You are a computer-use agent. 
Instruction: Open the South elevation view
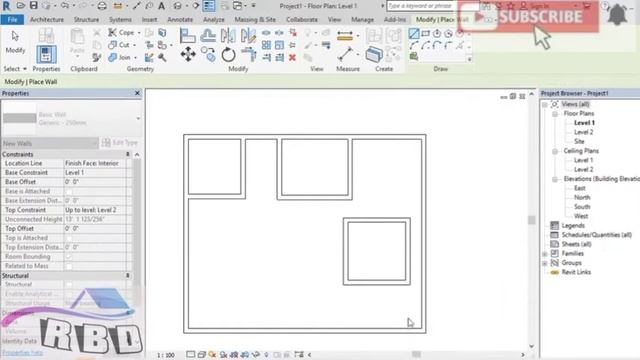pos(582,207)
